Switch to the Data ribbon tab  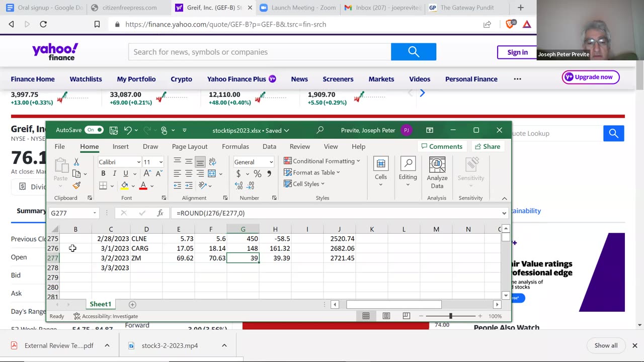point(269,146)
